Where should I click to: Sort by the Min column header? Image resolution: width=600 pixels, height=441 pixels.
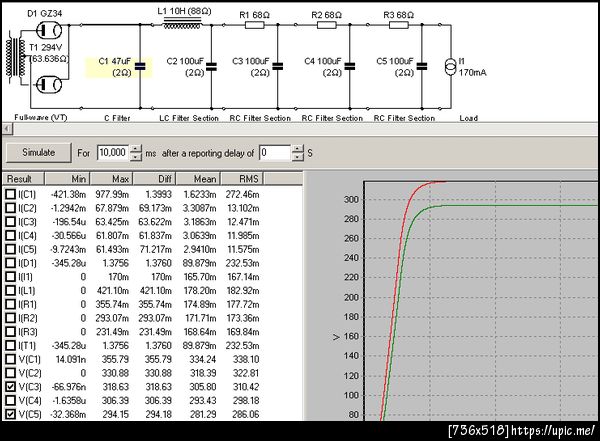67,179
